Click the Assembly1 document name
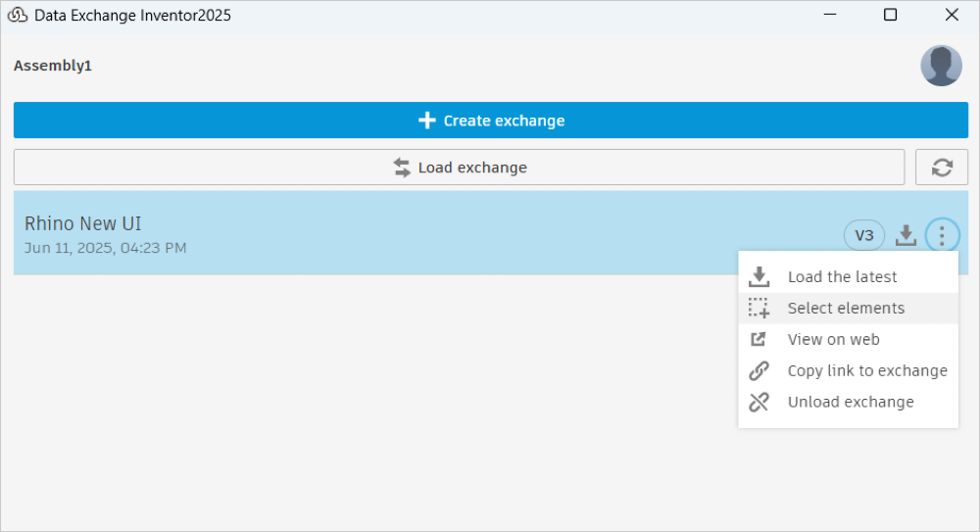The width and height of the screenshot is (980, 532). [53, 66]
